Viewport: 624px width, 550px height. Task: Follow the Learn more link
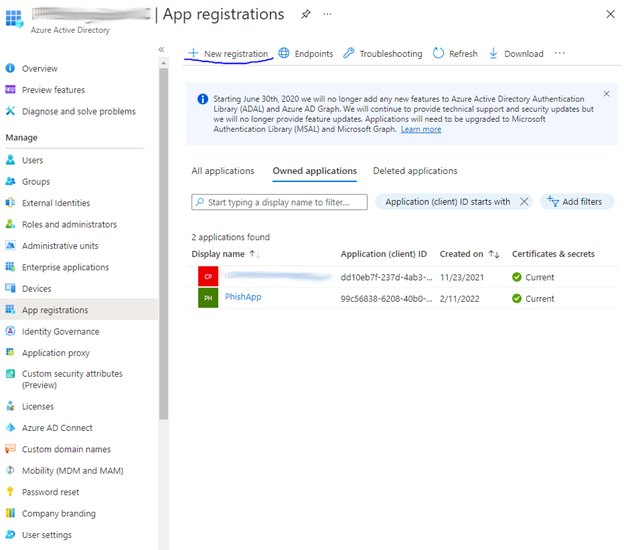point(421,129)
